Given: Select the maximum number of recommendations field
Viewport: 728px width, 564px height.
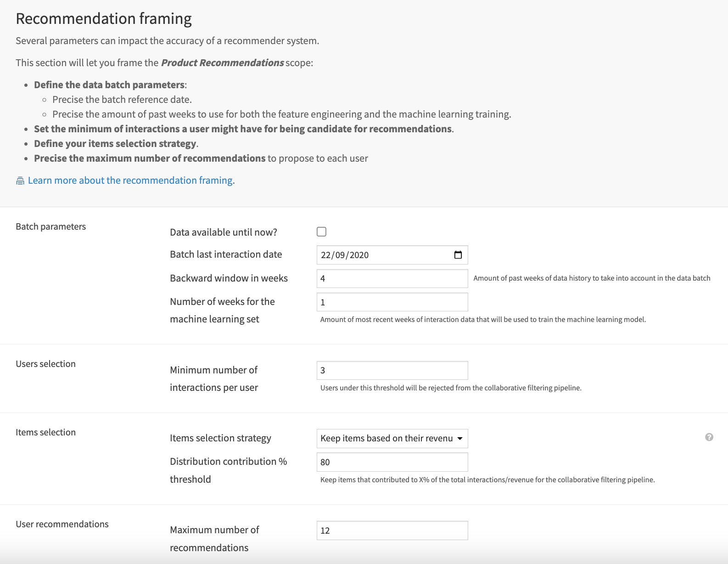Looking at the screenshot, I should pos(392,530).
